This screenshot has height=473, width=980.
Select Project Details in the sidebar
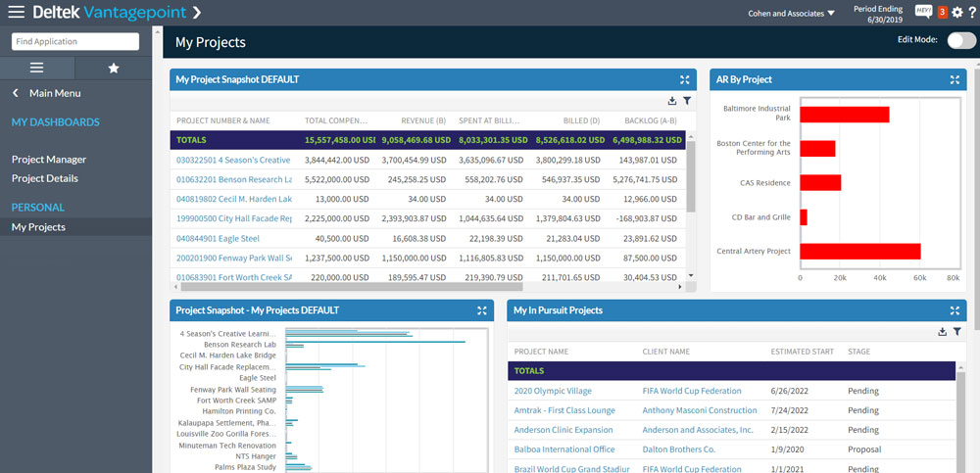click(45, 178)
